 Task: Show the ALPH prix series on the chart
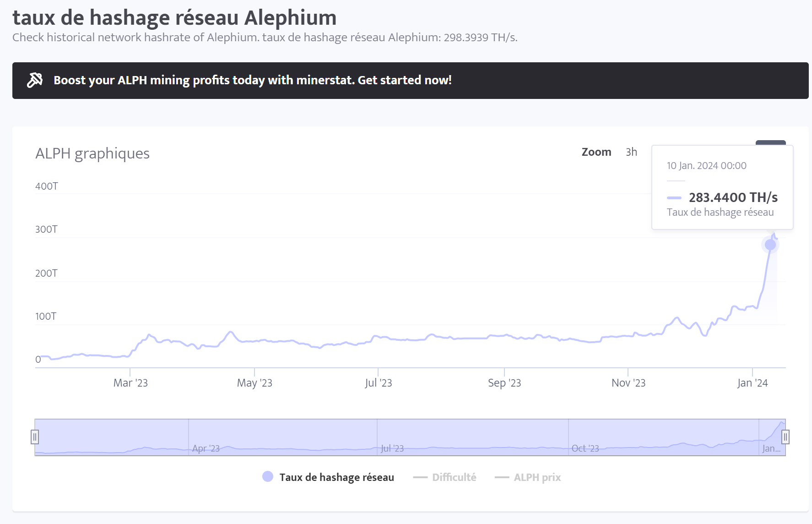(537, 477)
